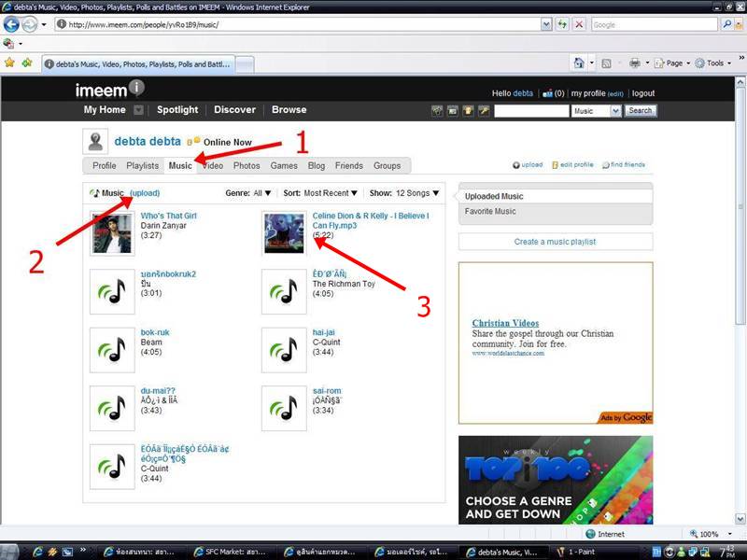747x560 pixels.
Task: Expand the address bar URL dropdown
Action: (x=546, y=24)
